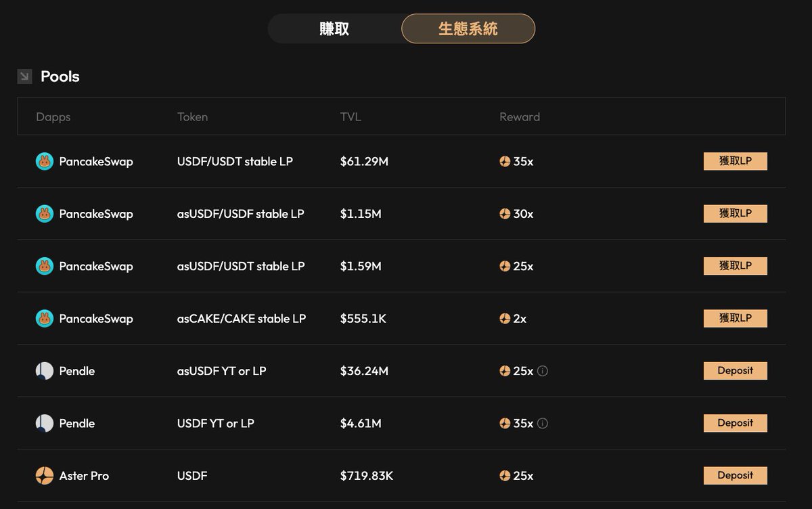The image size is (812, 509).
Task: Click PancakeSwap name in asCAKE/CAKE row
Action: click(96, 319)
